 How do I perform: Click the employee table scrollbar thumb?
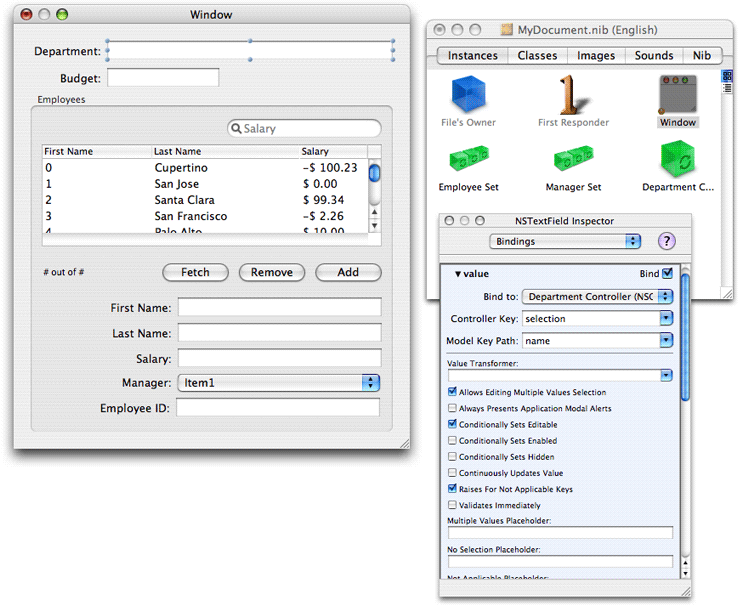point(374,172)
